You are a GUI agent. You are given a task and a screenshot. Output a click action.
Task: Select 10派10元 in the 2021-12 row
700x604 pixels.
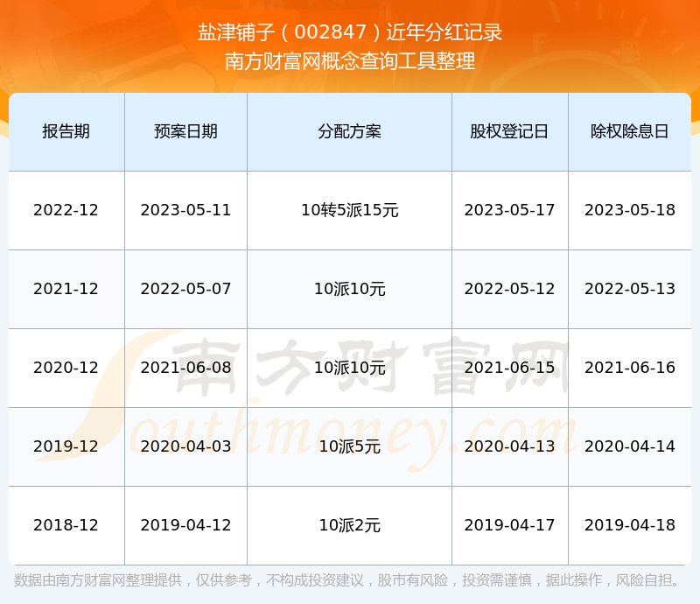click(x=349, y=289)
